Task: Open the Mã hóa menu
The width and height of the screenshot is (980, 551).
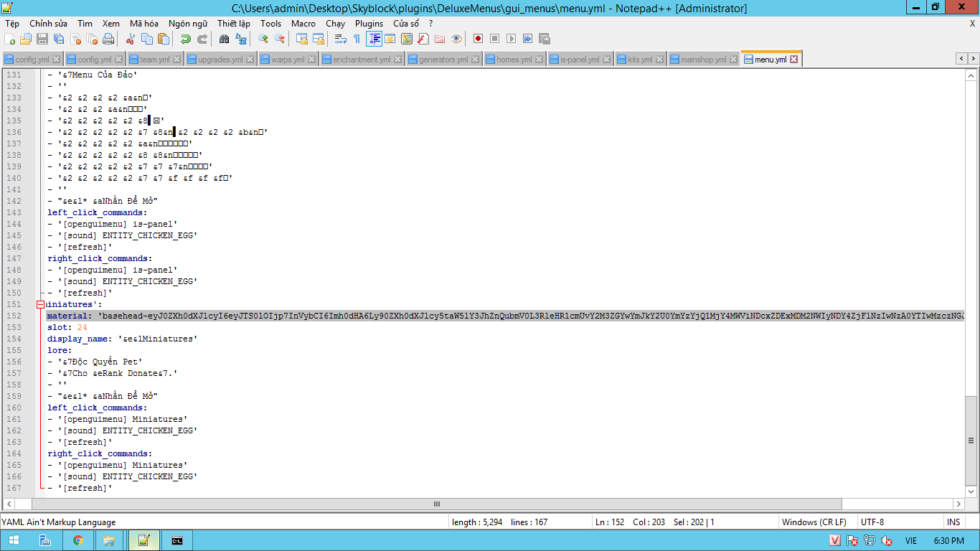Action: pos(144,24)
